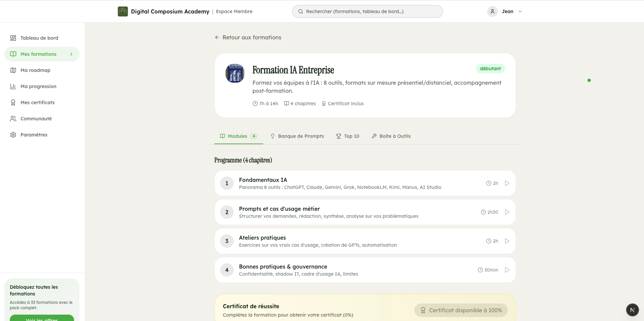Image resolution: width=644 pixels, height=321 pixels.
Task: Start the Ateliers pratiques chapter
Action: [x=507, y=241]
